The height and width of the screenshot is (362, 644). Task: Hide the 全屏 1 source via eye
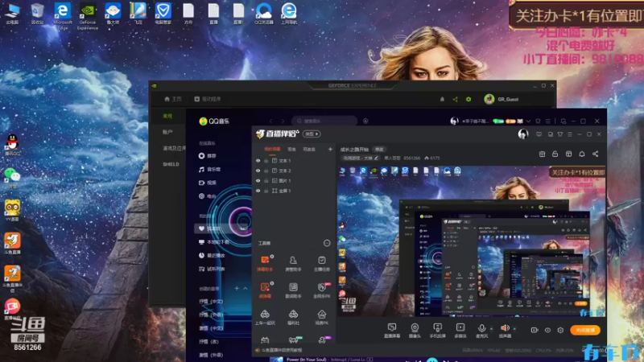pyautogui.click(x=258, y=191)
